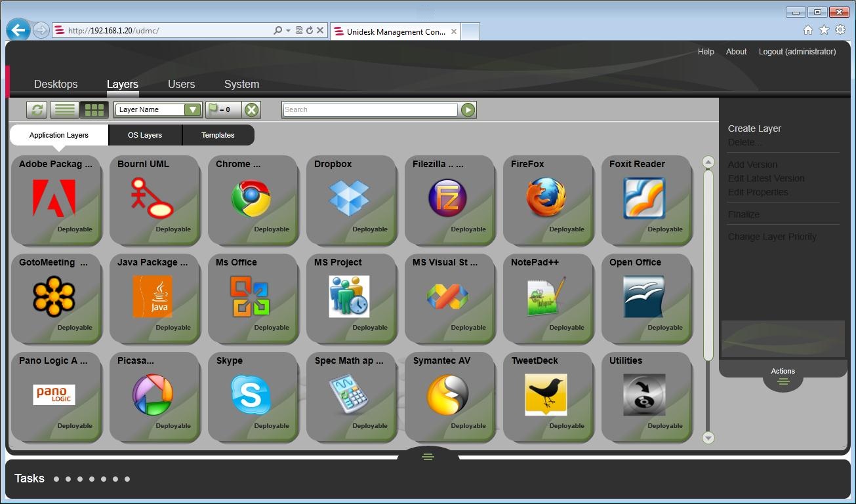Screen dimensions: 856x504
Task: Click the scroll down arrow of layer grid
Action: 708,437
